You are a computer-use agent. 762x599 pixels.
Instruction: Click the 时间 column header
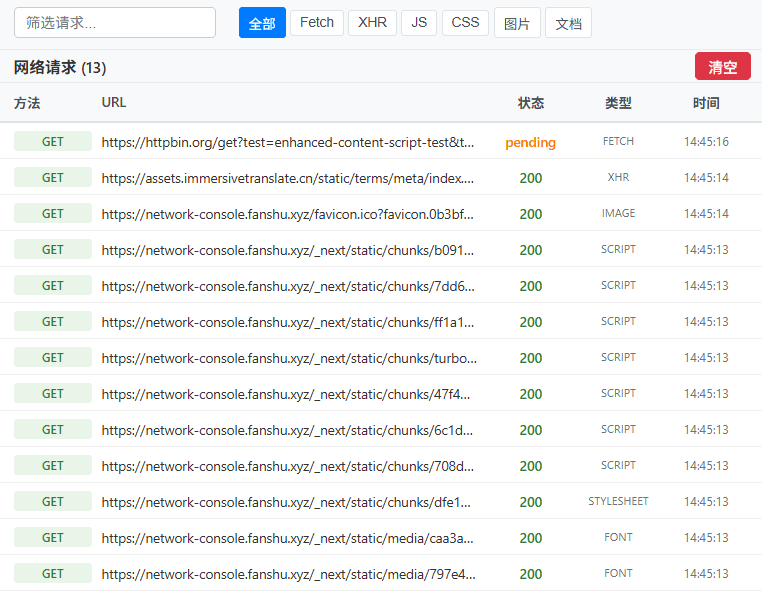706,103
